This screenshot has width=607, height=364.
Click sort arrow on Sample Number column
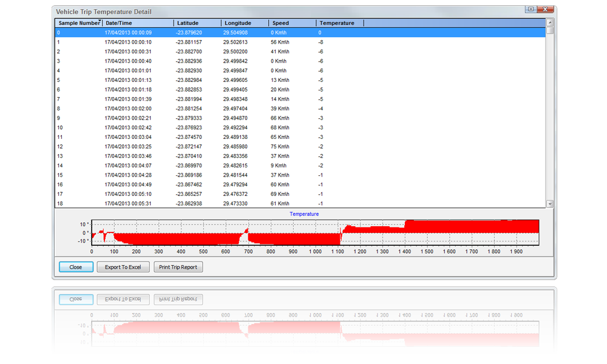(x=100, y=21)
